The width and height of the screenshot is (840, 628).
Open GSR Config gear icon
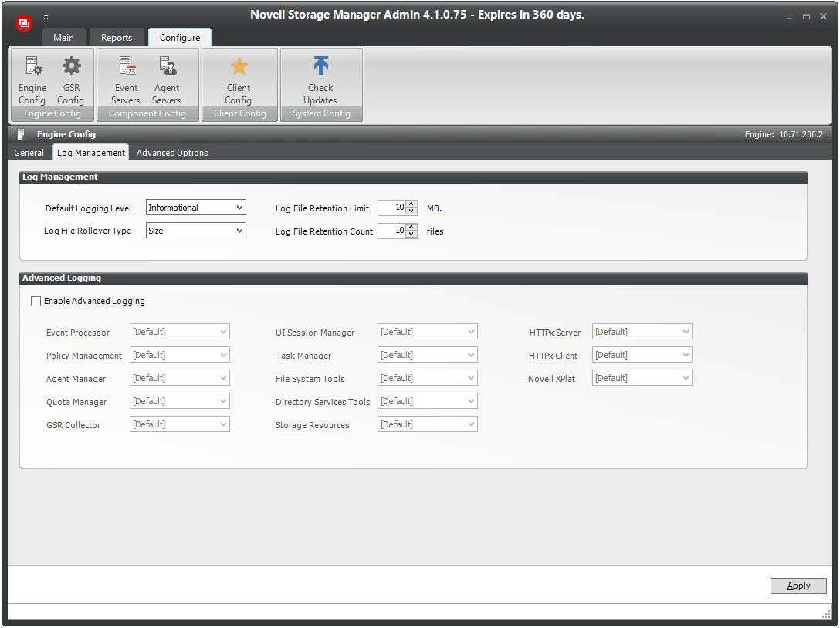(x=71, y=66)
